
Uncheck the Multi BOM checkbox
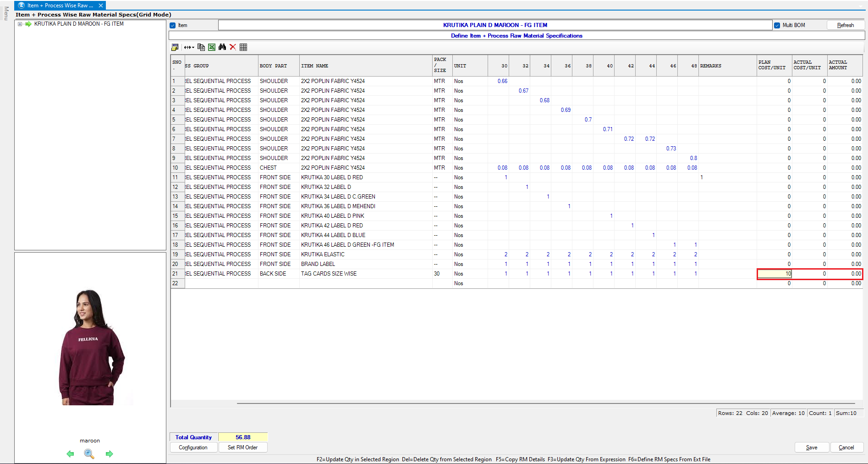pos(777,26)
